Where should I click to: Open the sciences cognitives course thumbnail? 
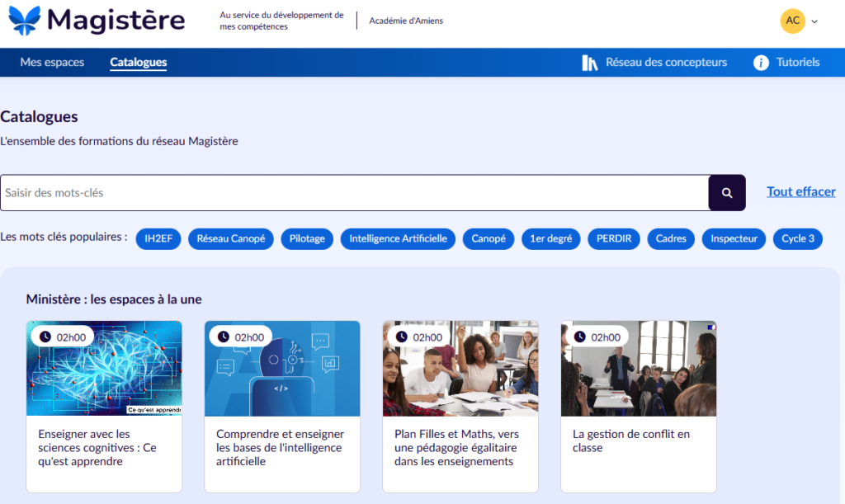104,369
